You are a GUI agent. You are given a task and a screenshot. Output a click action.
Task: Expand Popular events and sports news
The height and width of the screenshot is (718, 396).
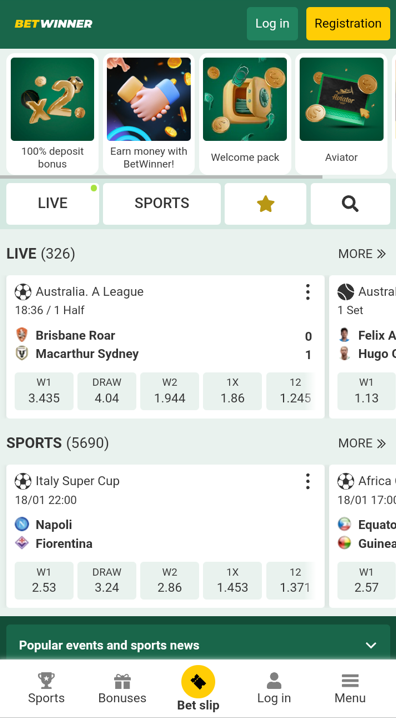tap(198, 645)
